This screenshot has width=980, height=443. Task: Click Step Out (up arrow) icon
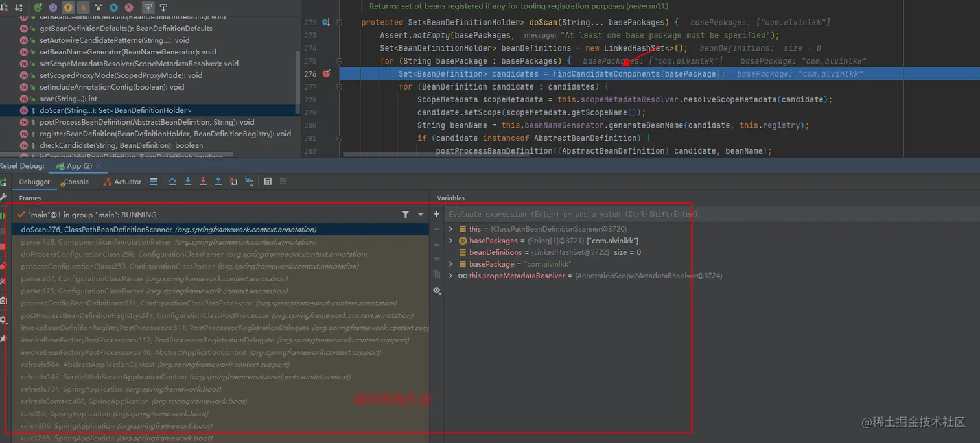[x=218, y=182]
